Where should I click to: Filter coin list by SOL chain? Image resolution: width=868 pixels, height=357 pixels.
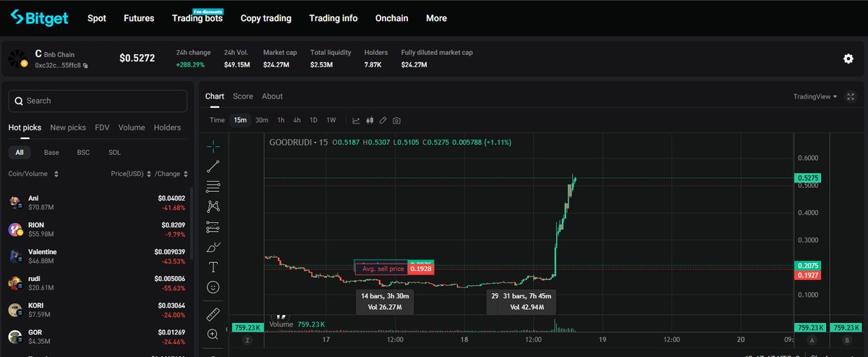pos(114,152)
